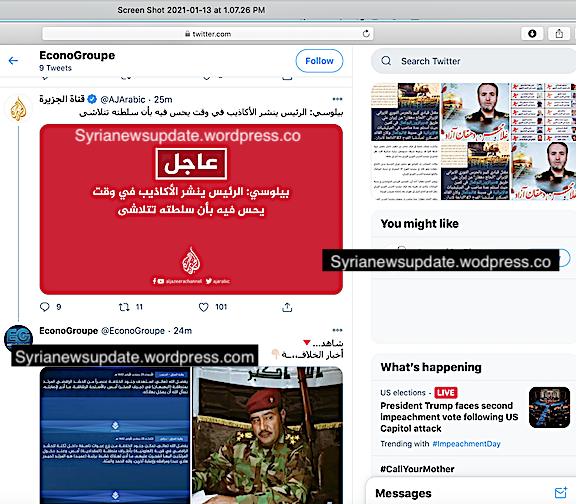This screenshot has height=504, width=576.
Task: Retweet the AJArabic breaking news tweet
Action: [x=124, y=307]
